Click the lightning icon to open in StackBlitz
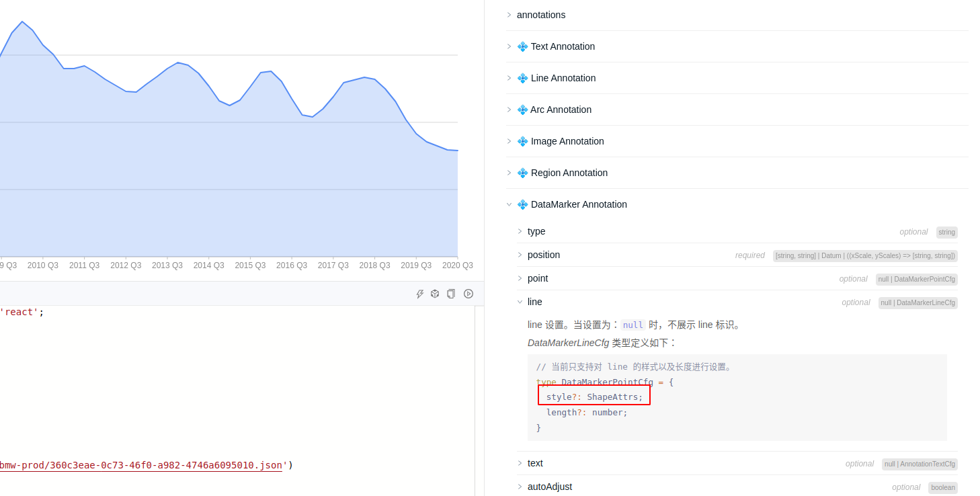This screenshot has width=980, height=496. click(x=420, y=294)
